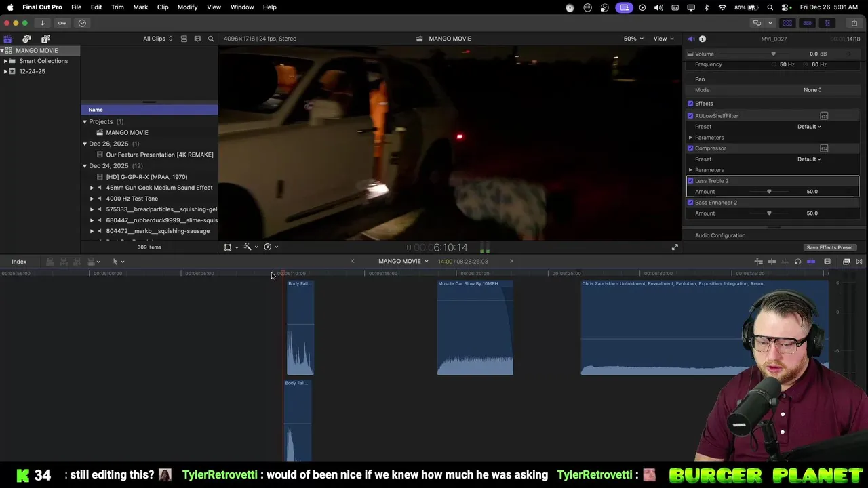
Task: Open the Effects browser icon
Action: point(846,262)
